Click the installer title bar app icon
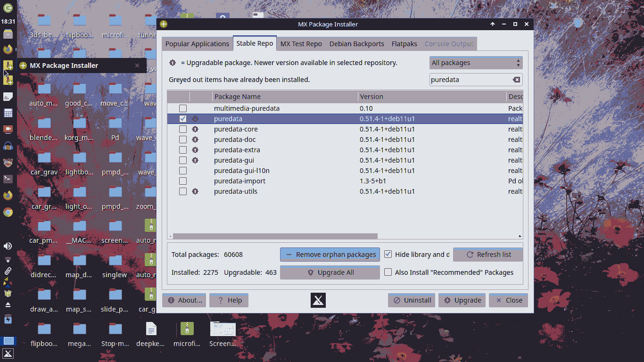 pos(164,24)
